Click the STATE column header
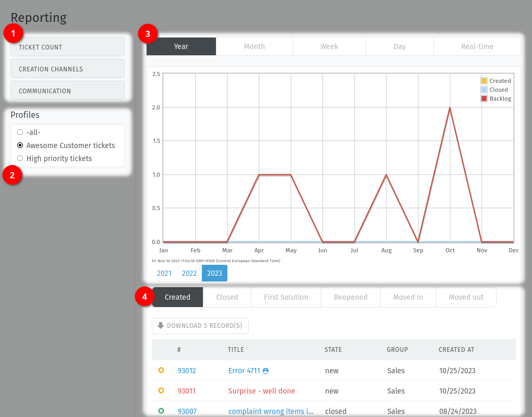Image resolution: width=532 pixels, height=417 pixels. pos(333,350)
